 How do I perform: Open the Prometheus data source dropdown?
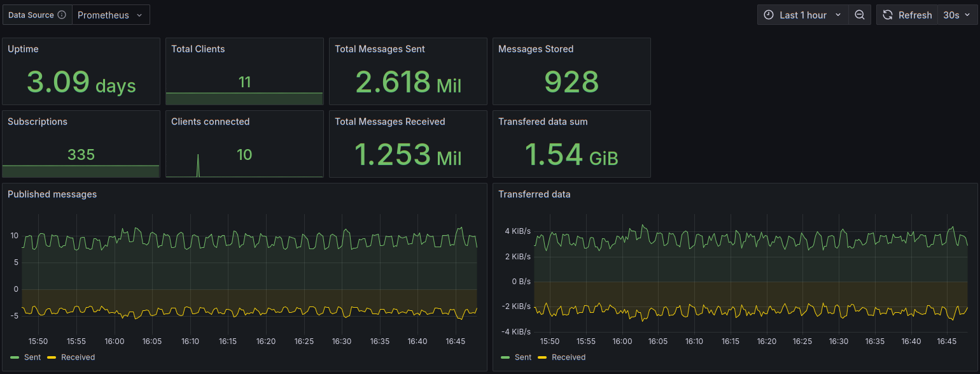[x=111, y=15]
